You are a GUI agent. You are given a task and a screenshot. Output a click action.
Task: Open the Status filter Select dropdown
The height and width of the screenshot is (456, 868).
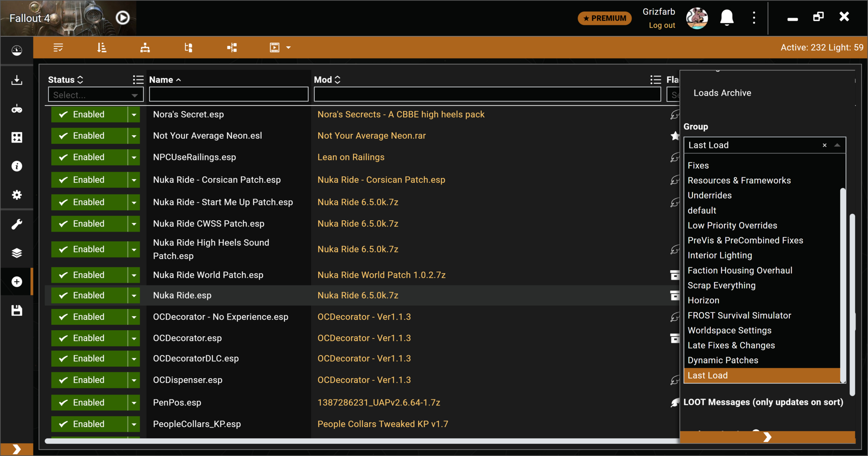coord(96,95)
